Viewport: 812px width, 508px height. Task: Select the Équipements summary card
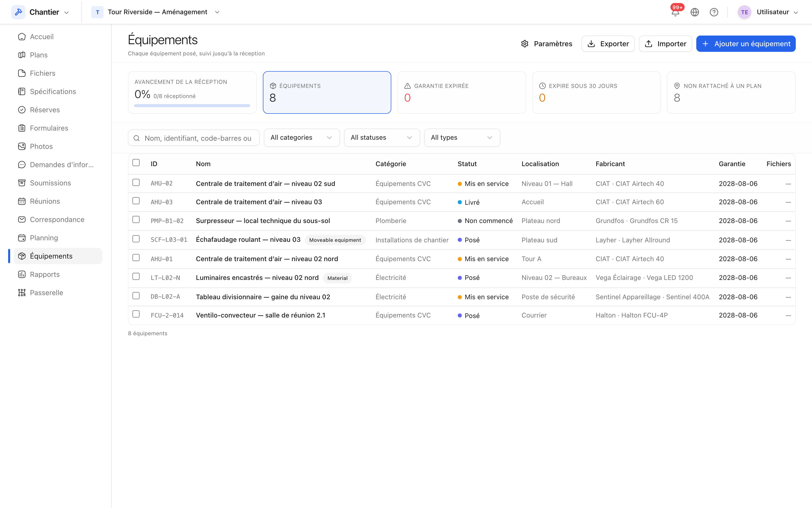327,92
